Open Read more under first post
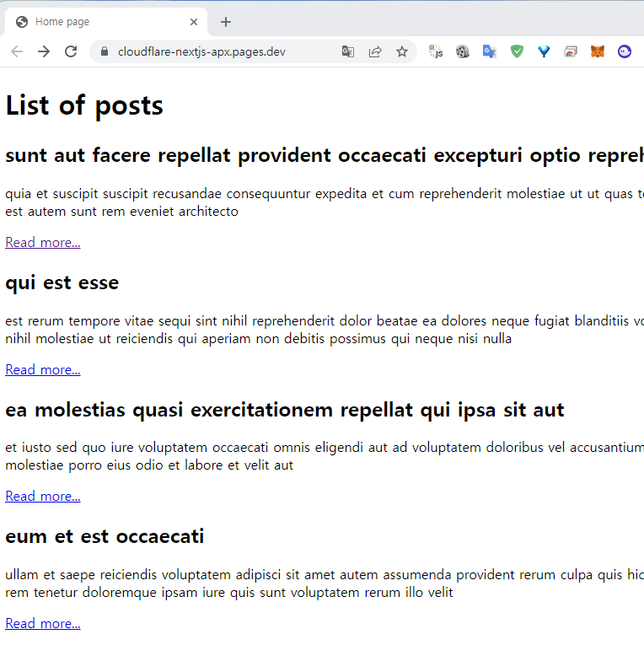 [x=43, y=243]
